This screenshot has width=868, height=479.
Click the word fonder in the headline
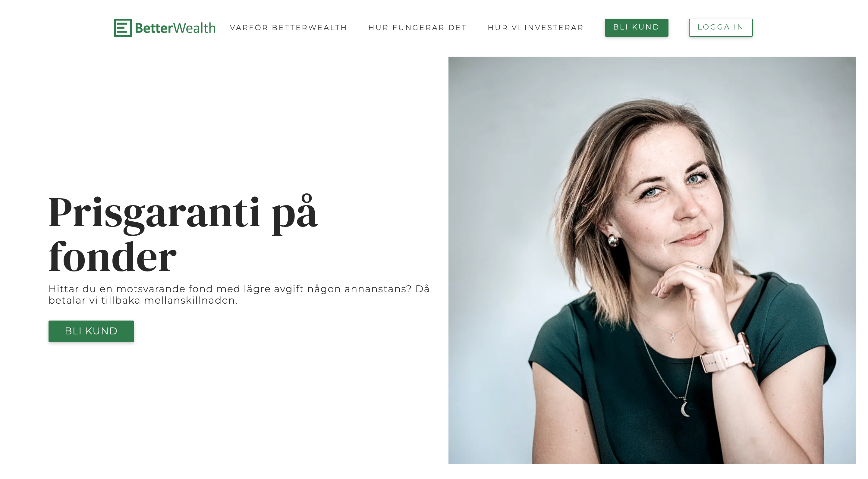tap(112, 257)
